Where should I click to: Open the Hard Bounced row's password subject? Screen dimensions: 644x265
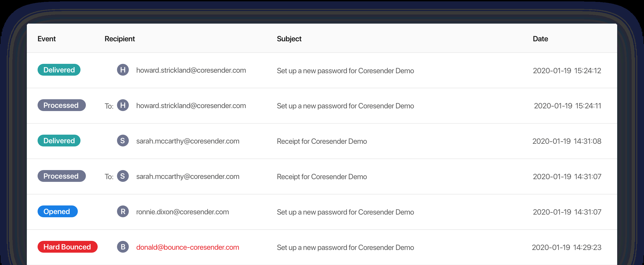[345, 248]
